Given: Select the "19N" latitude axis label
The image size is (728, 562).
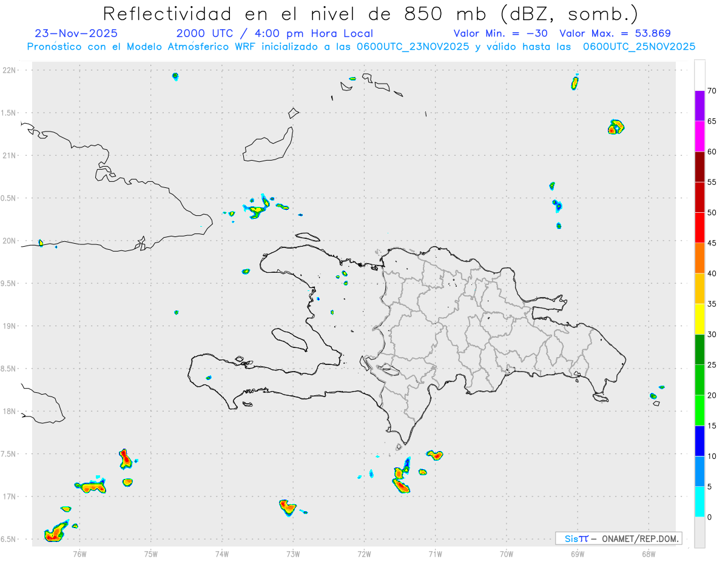Looking at the screenshot, I should tap(10, 326).
